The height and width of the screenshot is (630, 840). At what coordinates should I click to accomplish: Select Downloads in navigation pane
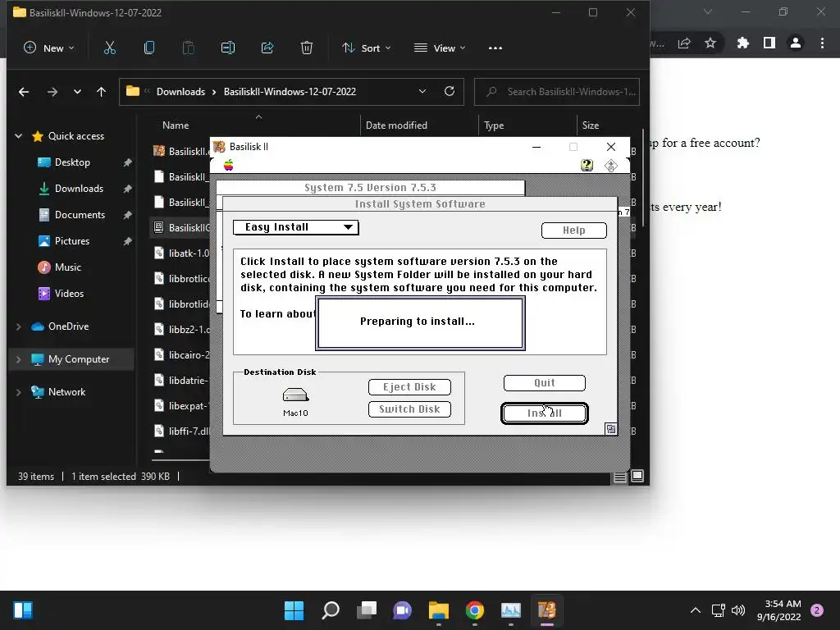[x=79, y=189]
